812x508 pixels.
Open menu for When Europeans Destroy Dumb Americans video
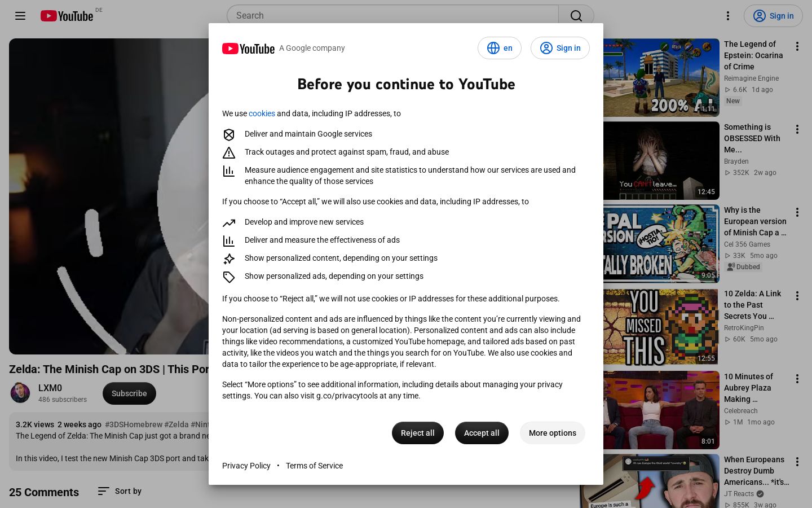pos(797,462)
